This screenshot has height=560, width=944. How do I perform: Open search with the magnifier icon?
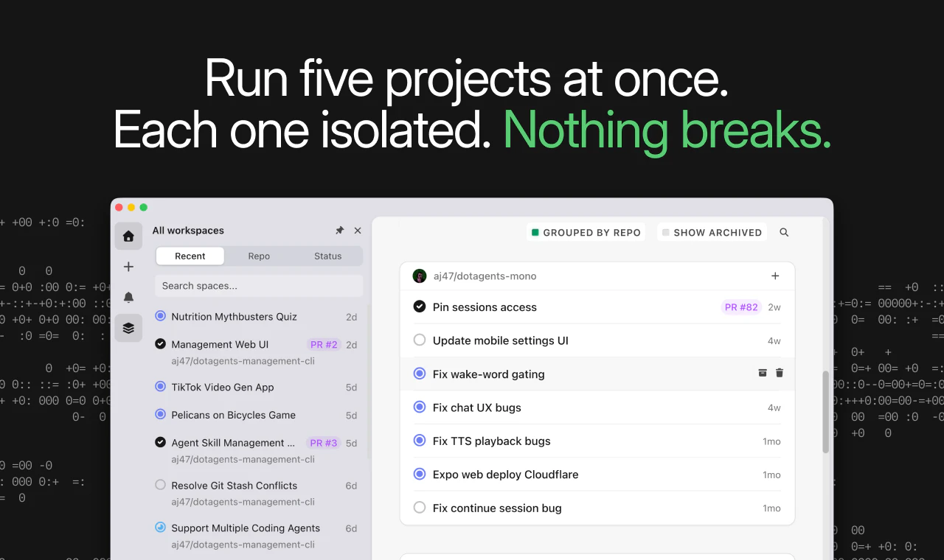click(783, 232)
